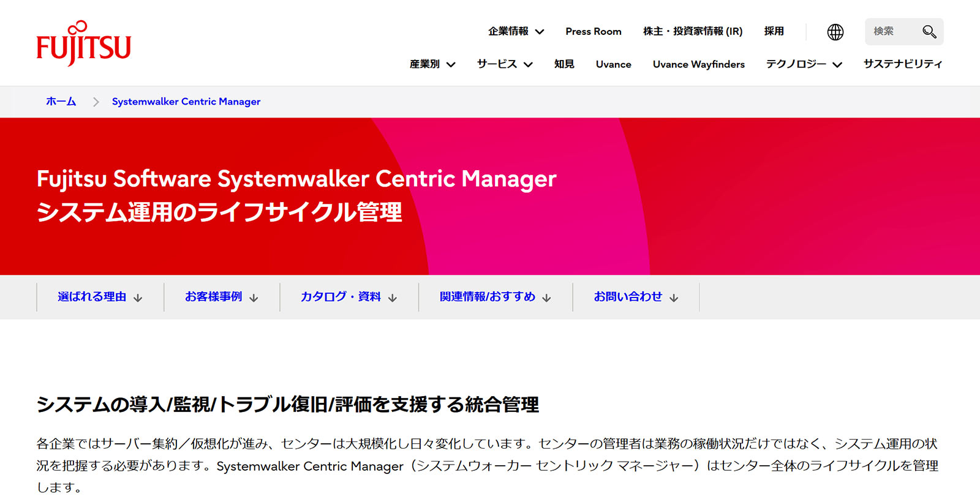This screenshot has width=980, height=502.
Task: Open the サステナビリティ menu item
Action: (x=903, y=64)
